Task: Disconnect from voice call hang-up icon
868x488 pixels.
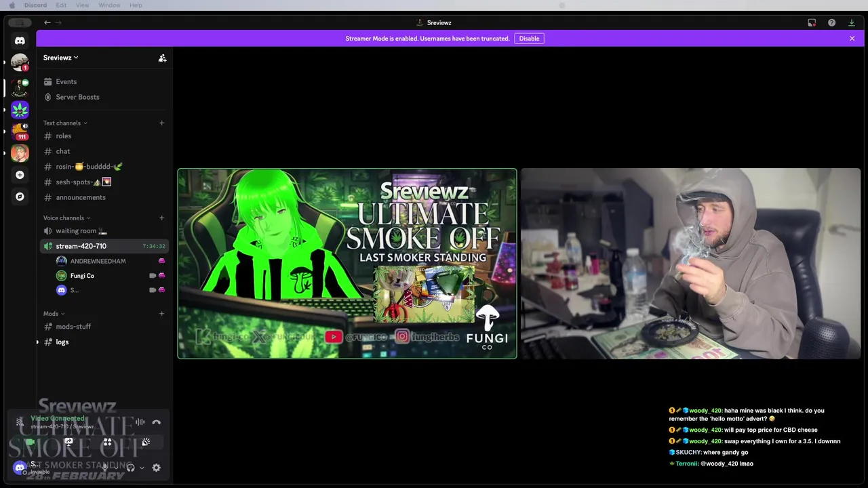Action: pos(156,422)
